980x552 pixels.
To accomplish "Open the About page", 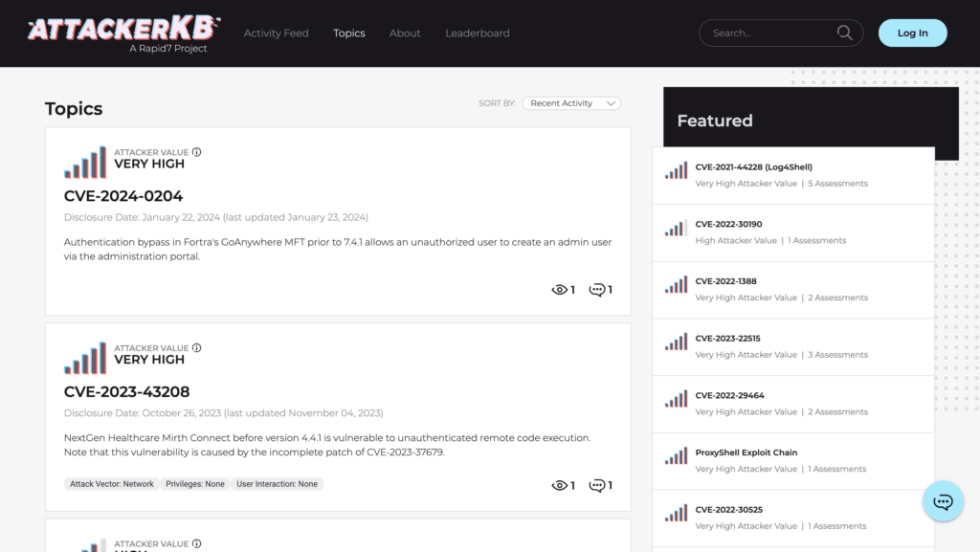I will tap(405, 33).
